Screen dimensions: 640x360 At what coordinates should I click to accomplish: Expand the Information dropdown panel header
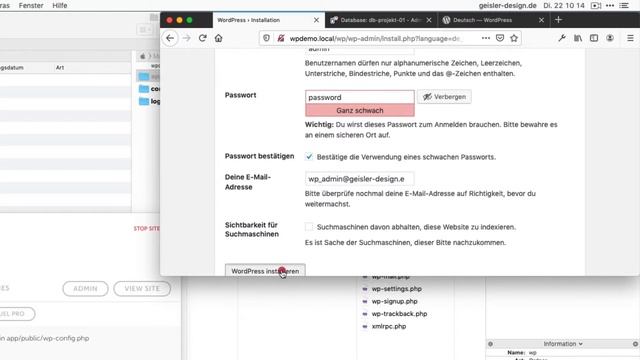point(563,344)
